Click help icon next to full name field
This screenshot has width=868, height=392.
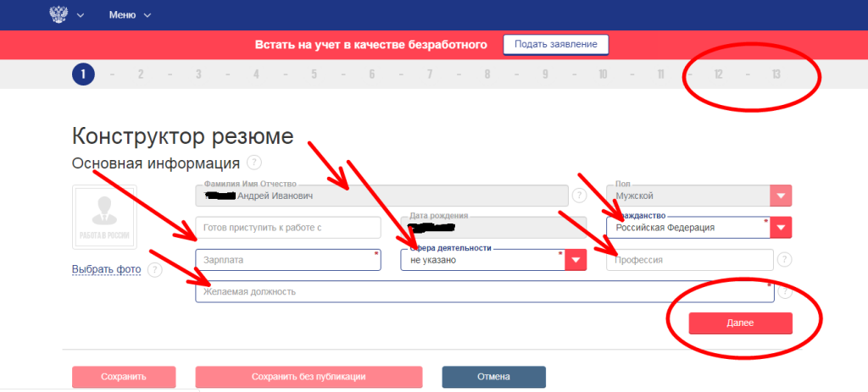pos(579,196)
